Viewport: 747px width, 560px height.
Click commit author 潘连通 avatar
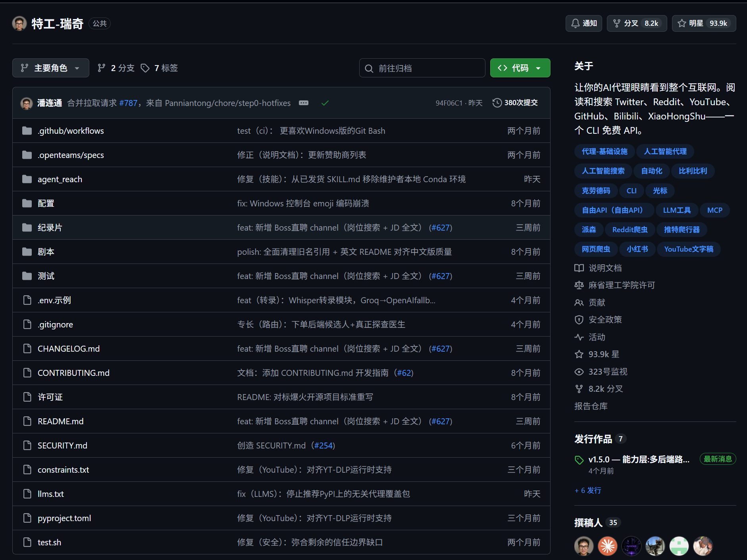pyautogui.click(x=27, y=103)
